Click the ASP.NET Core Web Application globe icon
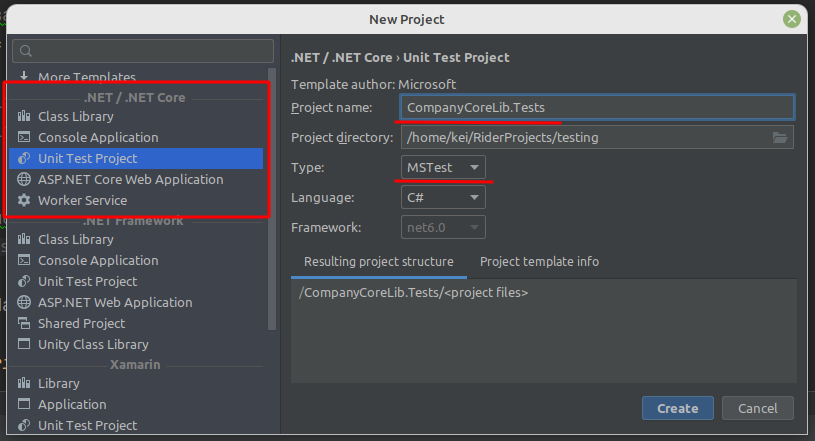Viewport: 815px width, 441px height. [24, 179]
